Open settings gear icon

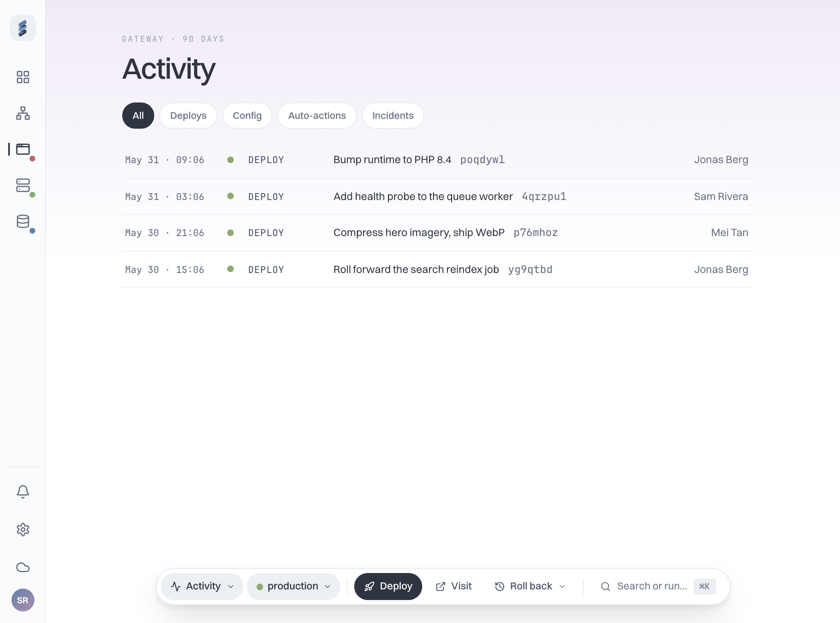click(23, 530)
